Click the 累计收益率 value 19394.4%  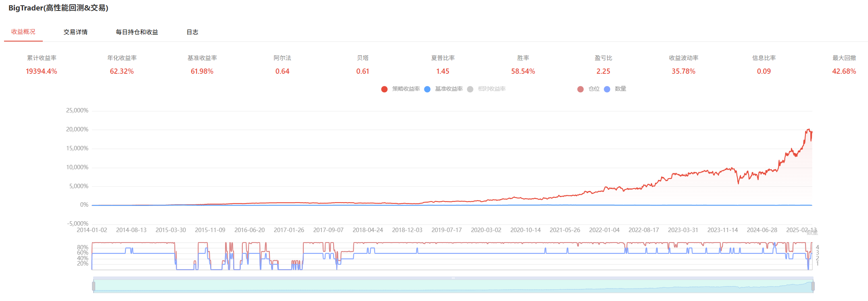42,71
